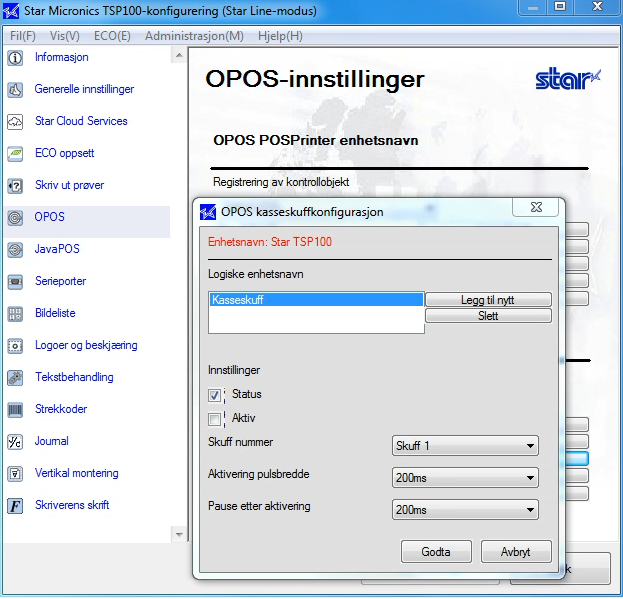
Task: Click the Tekstbehandling gear icon
Action: click(15, 378)
